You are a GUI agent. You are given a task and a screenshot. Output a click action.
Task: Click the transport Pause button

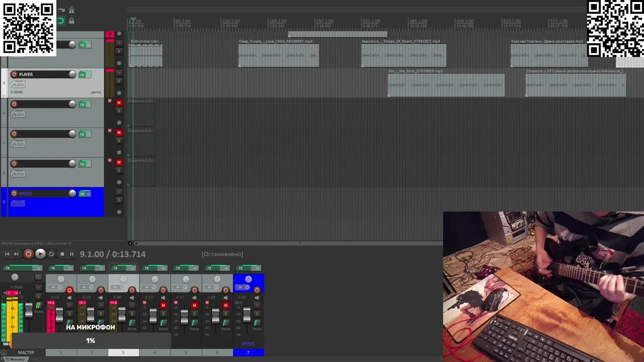point(71,254)
